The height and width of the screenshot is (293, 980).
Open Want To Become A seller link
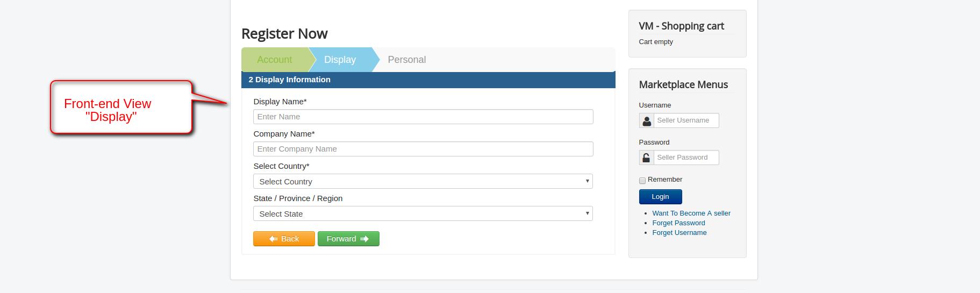[x=691, y=213]
